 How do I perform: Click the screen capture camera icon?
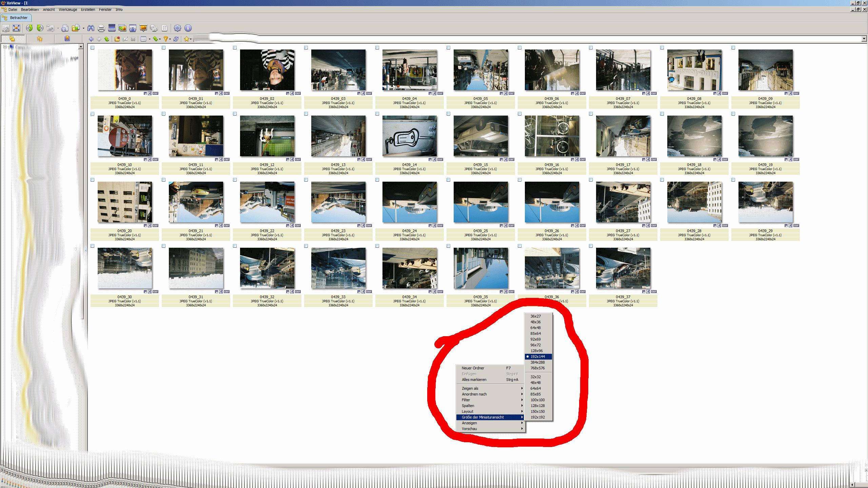pos(133,28)
